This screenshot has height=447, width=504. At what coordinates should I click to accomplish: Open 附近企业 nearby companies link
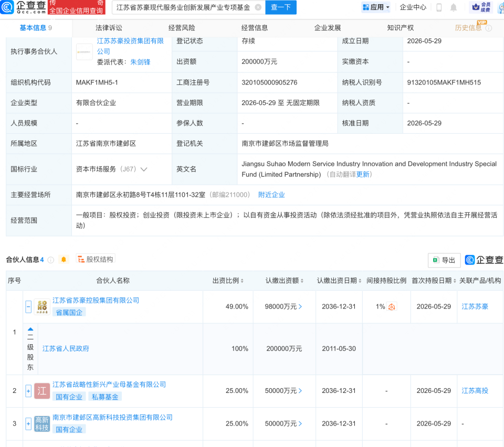[x=271, y=195]
